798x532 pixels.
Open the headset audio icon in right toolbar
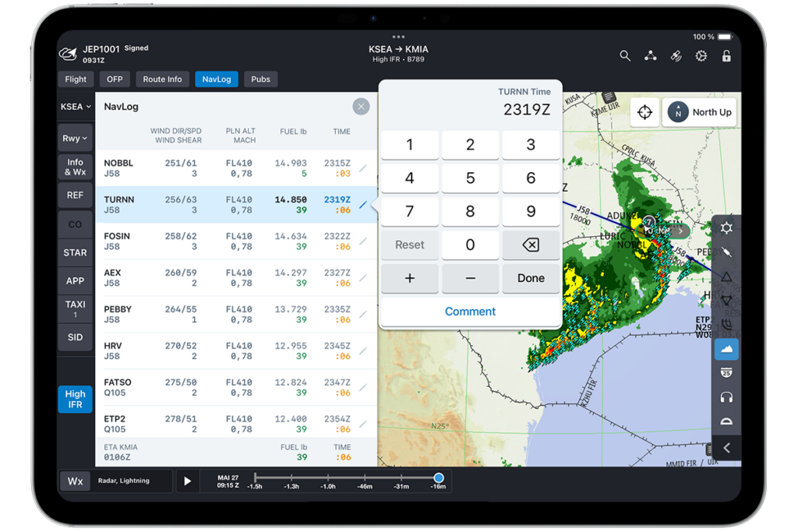(726, 396)
